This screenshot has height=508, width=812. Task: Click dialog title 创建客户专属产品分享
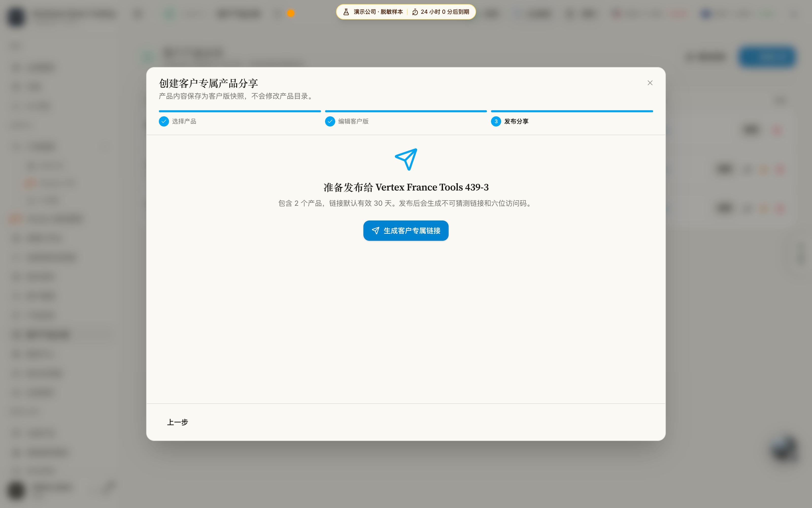208,83
